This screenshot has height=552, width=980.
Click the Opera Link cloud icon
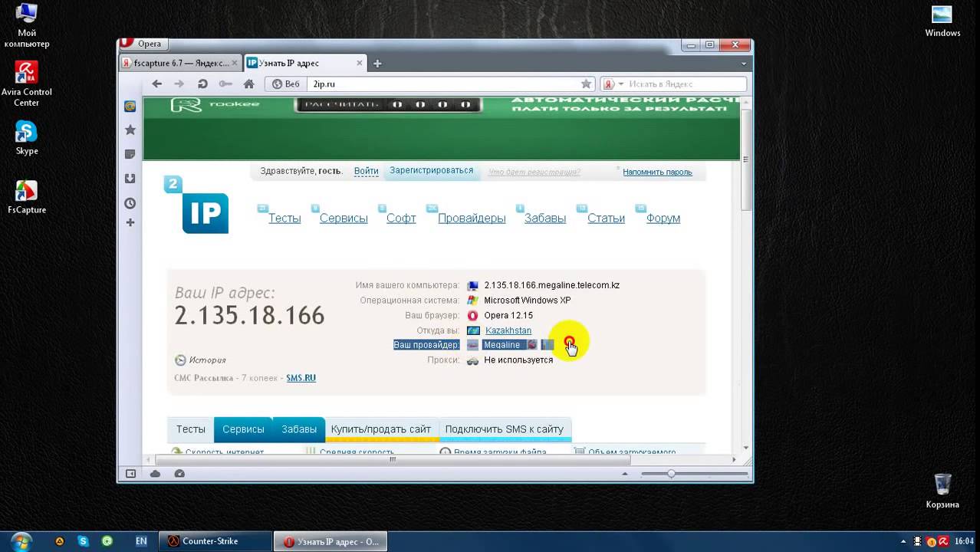(x=155, y=474)
